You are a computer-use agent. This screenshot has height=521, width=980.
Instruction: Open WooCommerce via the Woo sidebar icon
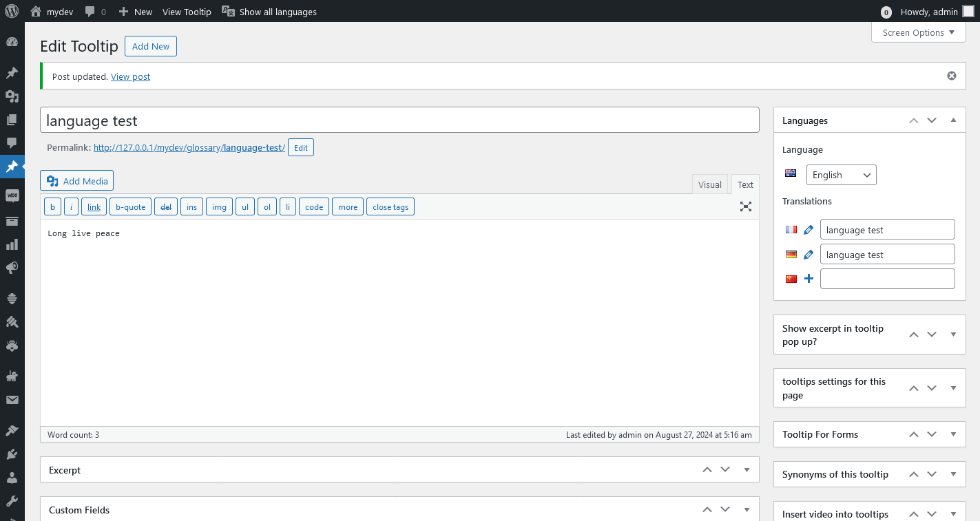click(x=12, y=195)
